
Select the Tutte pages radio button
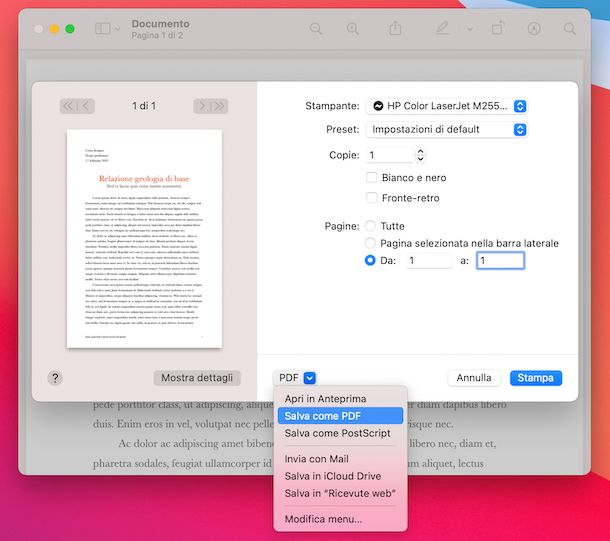click(370, 226)
